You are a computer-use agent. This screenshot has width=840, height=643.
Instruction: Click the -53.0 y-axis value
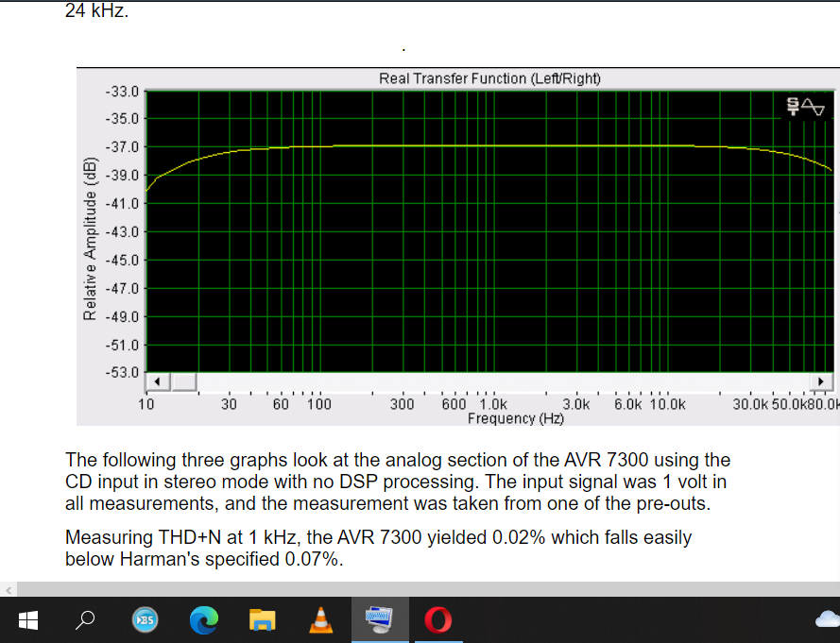click(122, 372)
